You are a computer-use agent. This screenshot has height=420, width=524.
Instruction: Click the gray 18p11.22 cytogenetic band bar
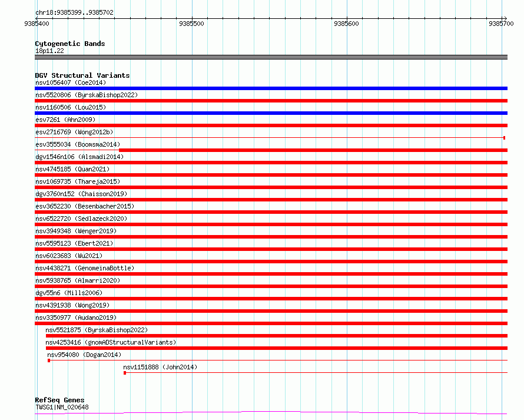click(271, 57)
